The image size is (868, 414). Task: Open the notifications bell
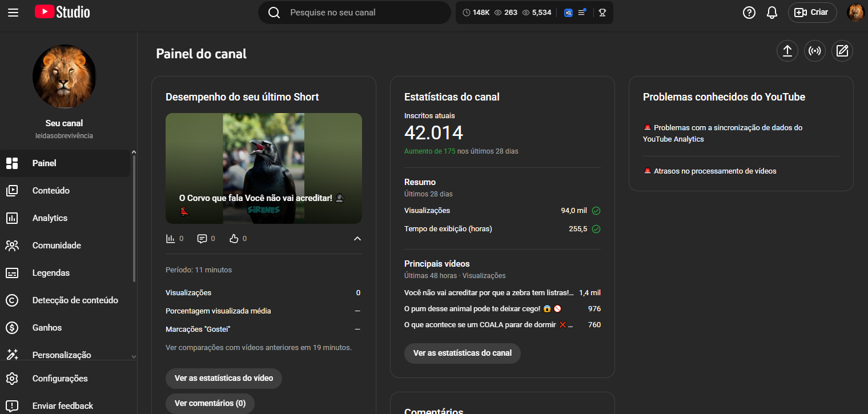click(x=772, y=13)
